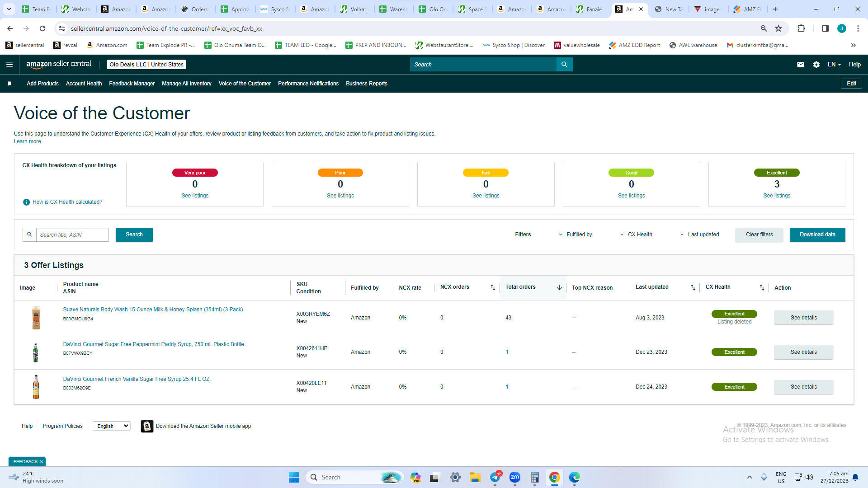Click the info icon beside CX Health calculation
Viewport: 868px width, 488px height.
click(27, 202)
